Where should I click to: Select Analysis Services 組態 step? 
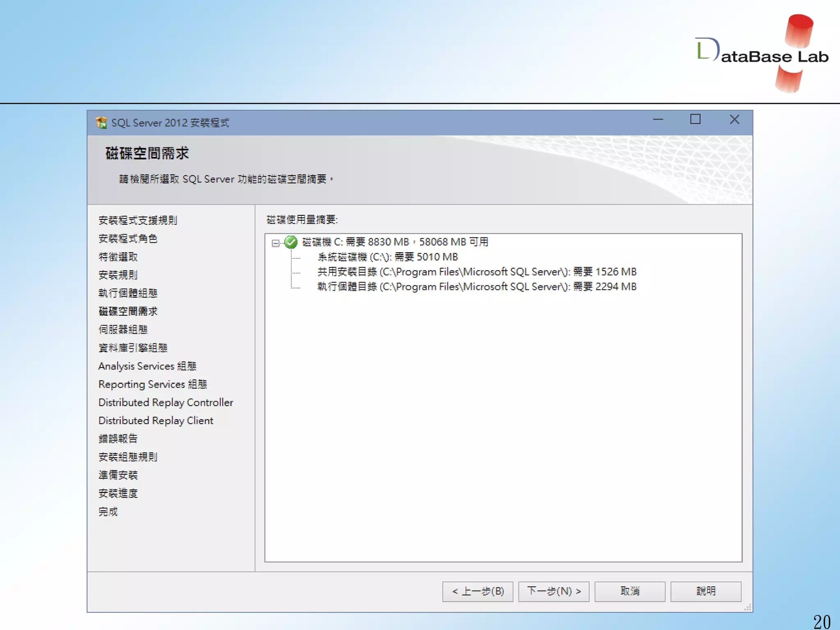[x=148, y=366]
